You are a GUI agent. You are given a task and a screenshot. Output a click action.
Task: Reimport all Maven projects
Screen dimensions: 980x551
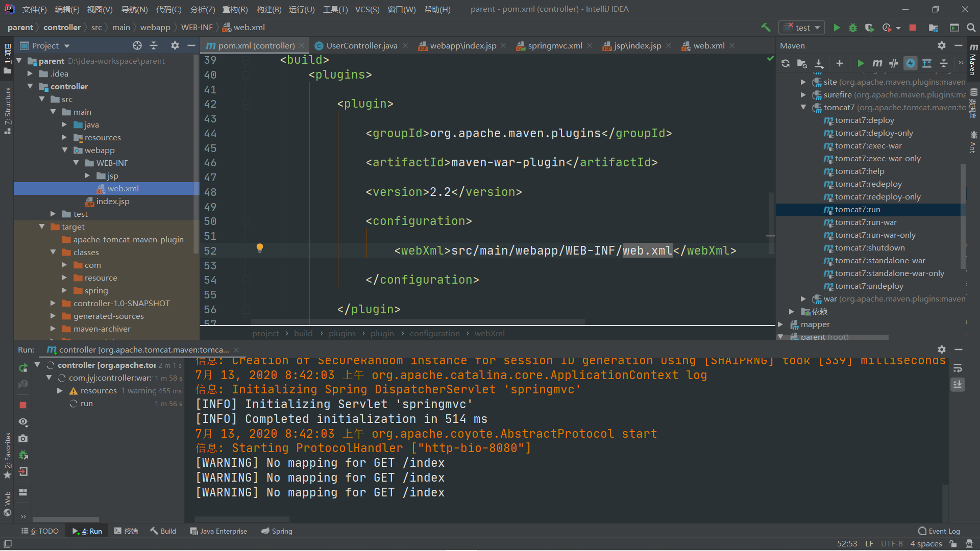pyautogui.click(x=786, y=63)
